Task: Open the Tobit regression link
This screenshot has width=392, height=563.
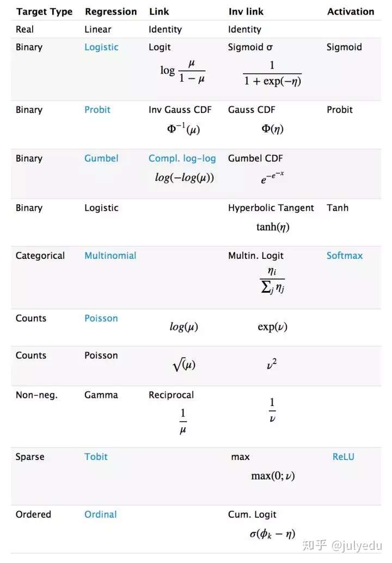Action: (x=96, y=457)
